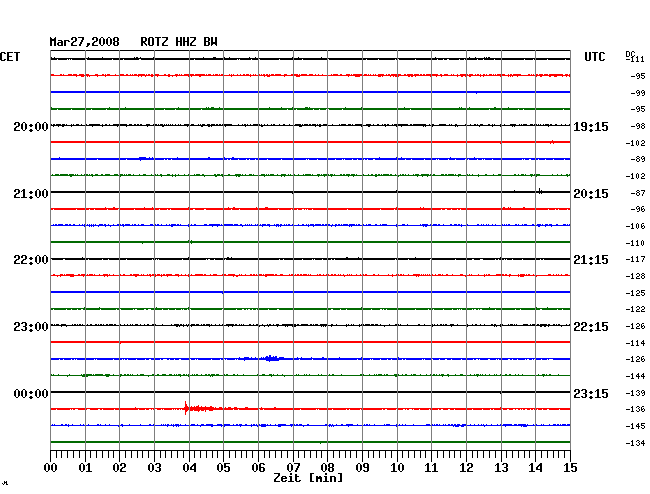Click the DC offset value -145
This screenshot has width=650, height=494.
pyautogui.click(x=635, y=426)
